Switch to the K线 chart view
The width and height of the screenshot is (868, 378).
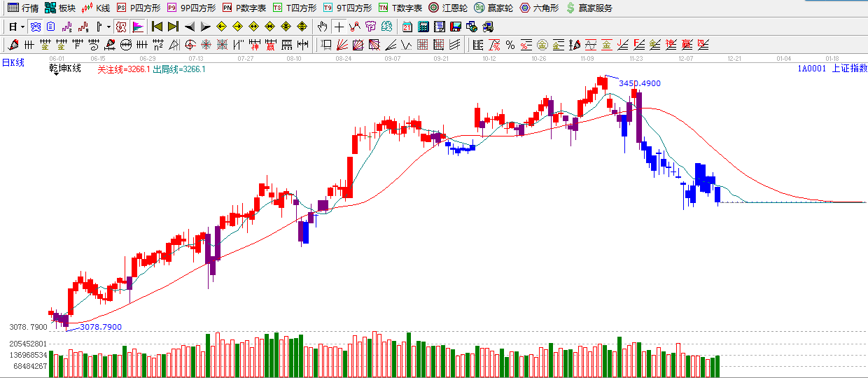coord(96,8)
